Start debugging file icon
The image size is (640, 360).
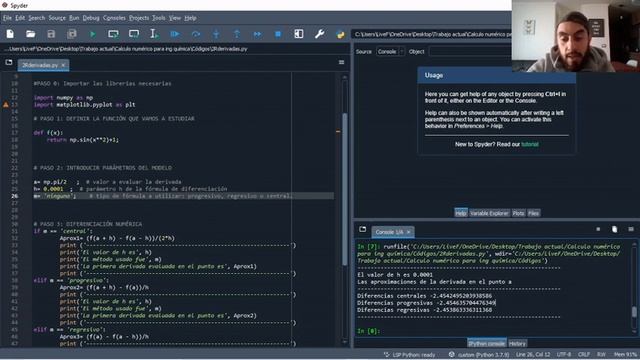point(175,34)
